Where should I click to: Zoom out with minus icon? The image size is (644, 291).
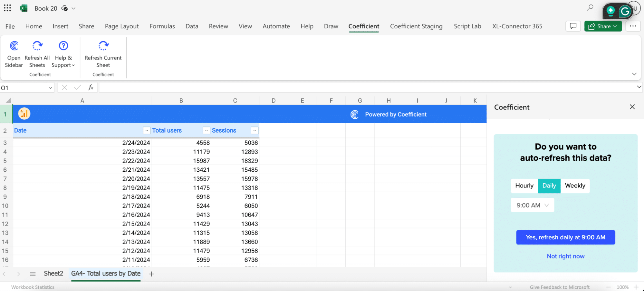click(608, 287)
